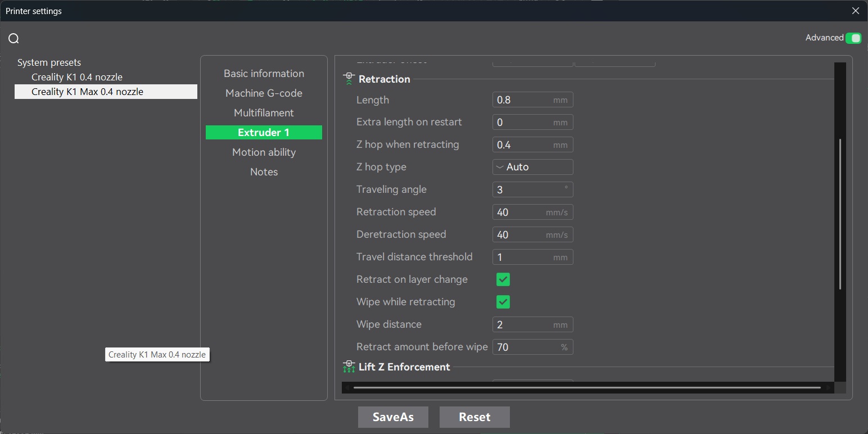The image size is (868, 434).
Task: Click the retraction Length input field
Action: coord(533,100)
